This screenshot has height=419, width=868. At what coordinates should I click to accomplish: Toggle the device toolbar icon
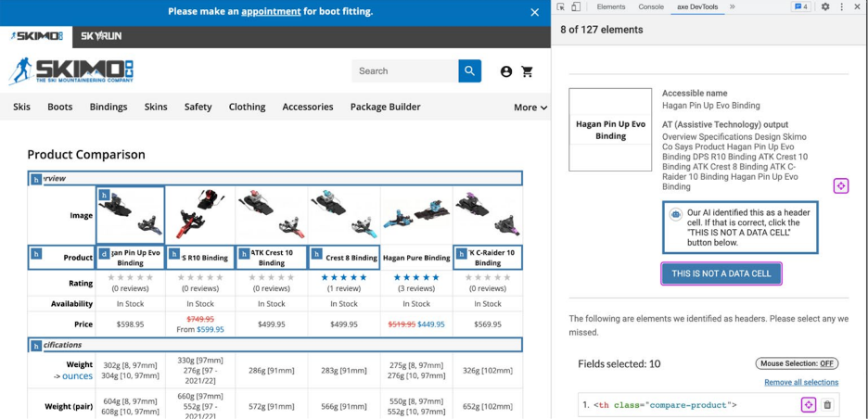[576, 6]
